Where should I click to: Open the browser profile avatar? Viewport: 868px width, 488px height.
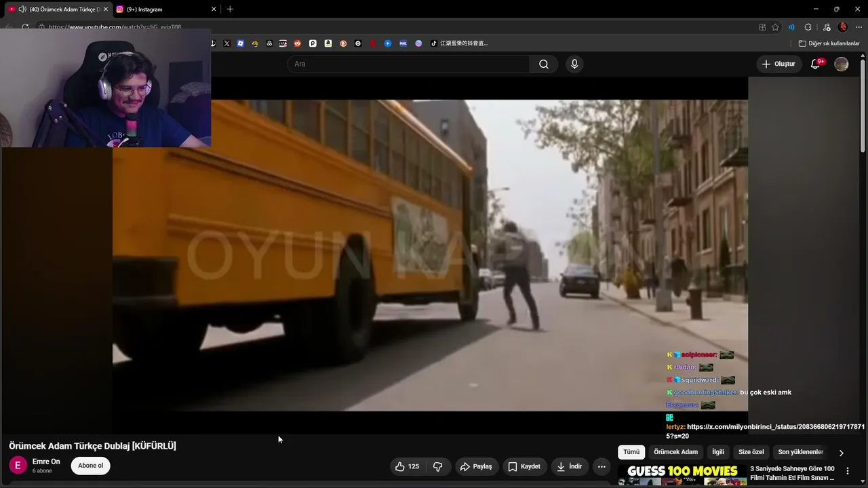(x=843, y=27)
